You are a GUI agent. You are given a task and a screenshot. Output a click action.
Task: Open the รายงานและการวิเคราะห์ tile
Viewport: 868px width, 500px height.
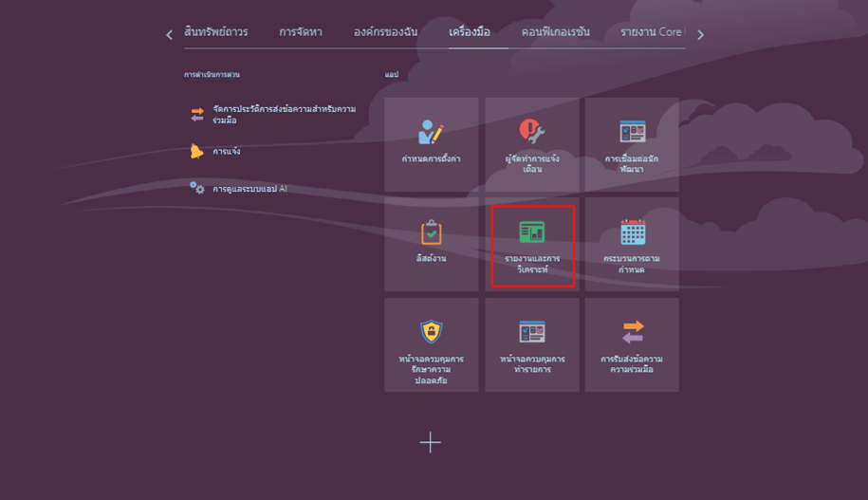point(532,243)
